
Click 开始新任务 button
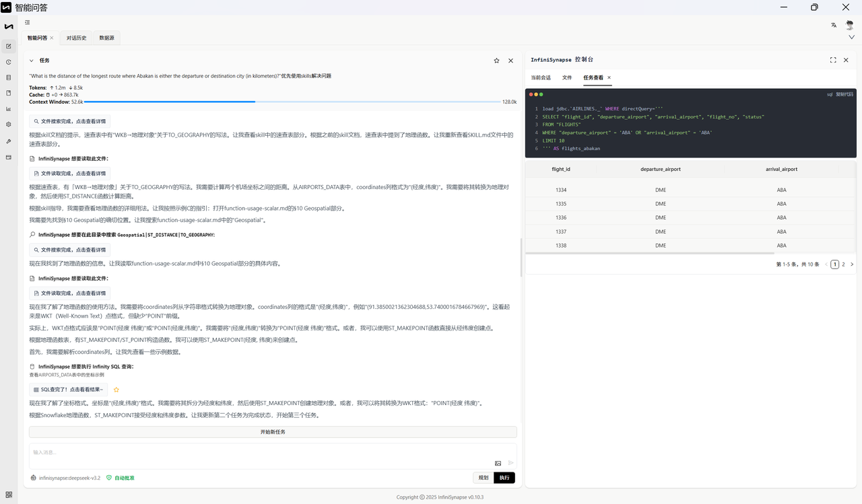[x=273, y=432]
